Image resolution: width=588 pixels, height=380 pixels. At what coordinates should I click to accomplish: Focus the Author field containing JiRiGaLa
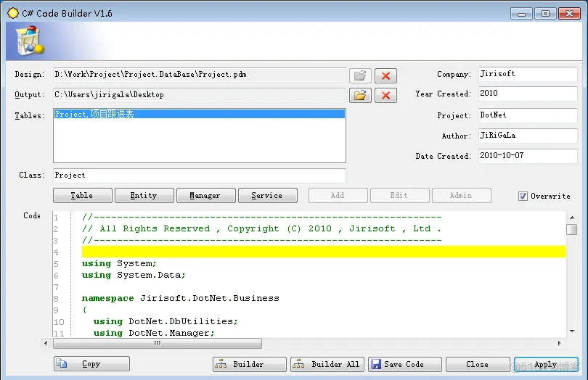pos(528,136)
